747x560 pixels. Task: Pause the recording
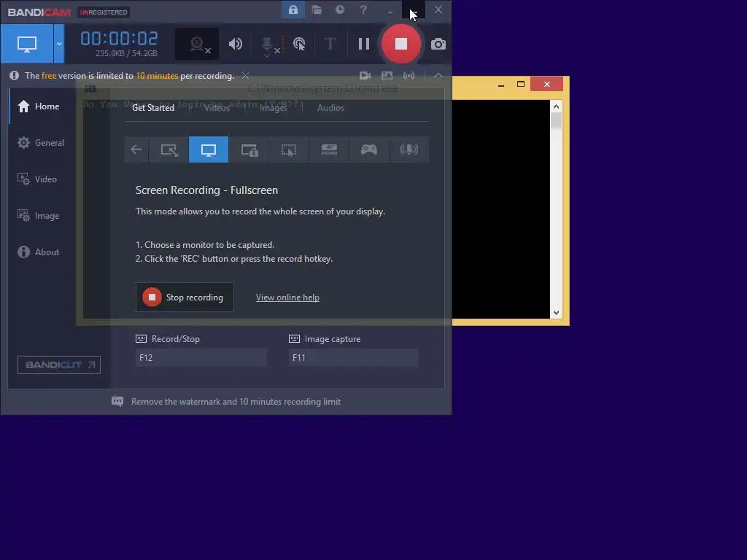(364, 44)
